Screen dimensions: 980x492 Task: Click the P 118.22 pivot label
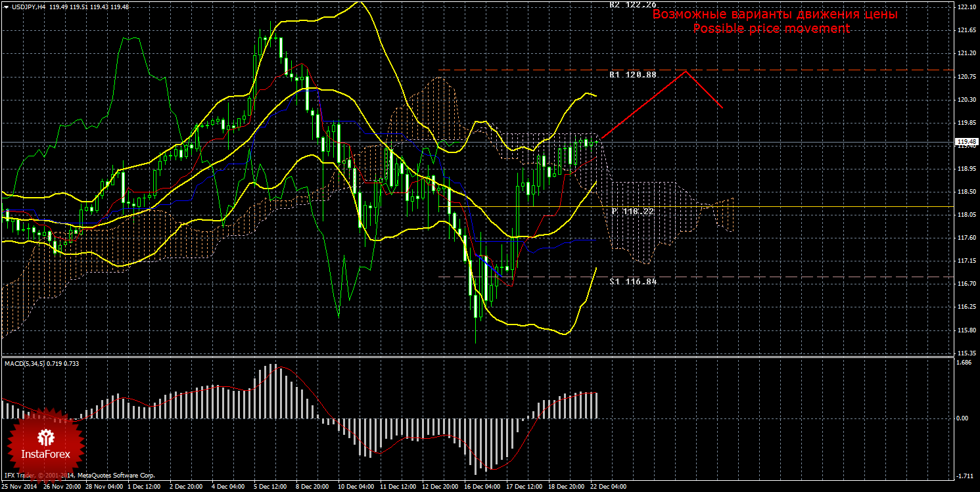(632, 212)
